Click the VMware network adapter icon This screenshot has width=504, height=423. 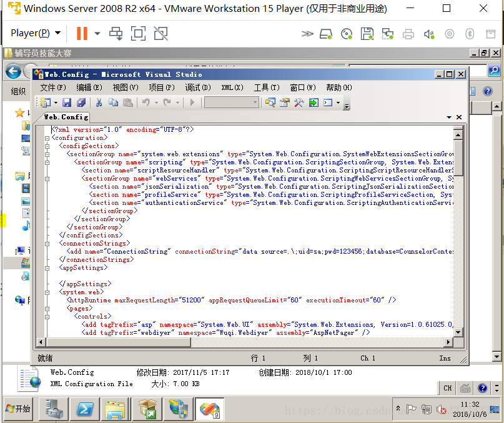tap(387, 34)
